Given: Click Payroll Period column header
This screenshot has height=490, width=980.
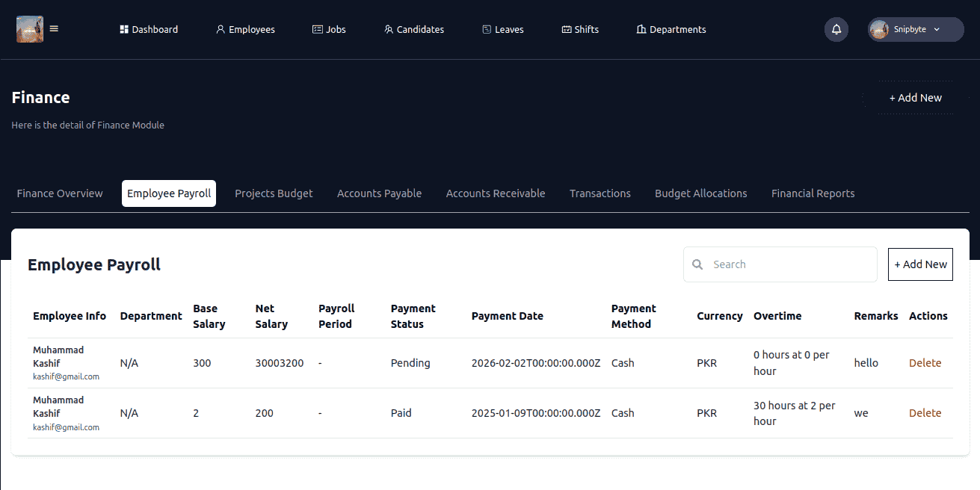Looking at the screenshot, I should 336,316.
